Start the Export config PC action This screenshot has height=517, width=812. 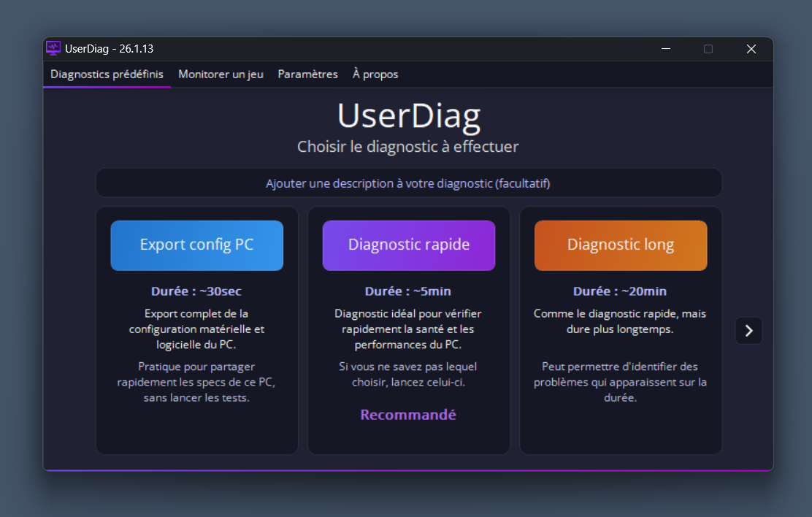tap(196, 245)
